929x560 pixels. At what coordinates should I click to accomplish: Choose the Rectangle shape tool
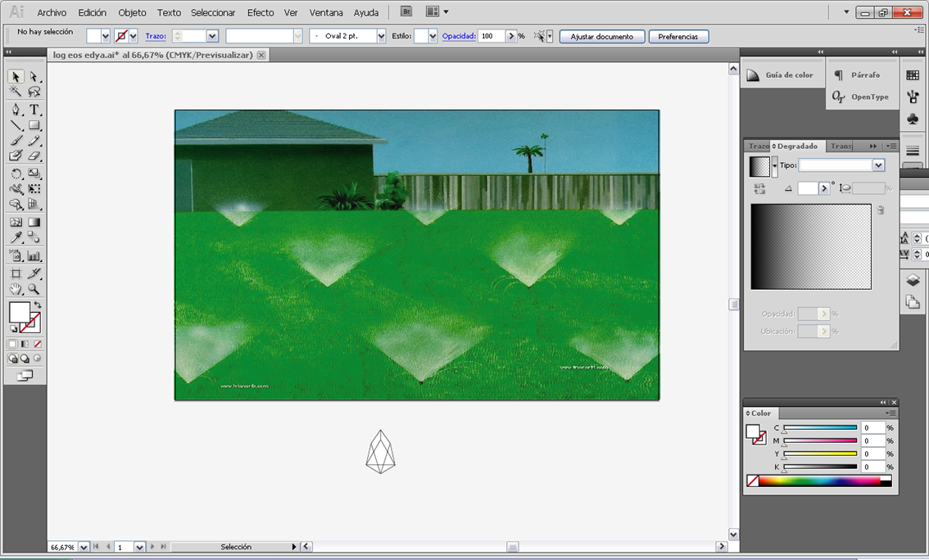(x=34, y=125)
